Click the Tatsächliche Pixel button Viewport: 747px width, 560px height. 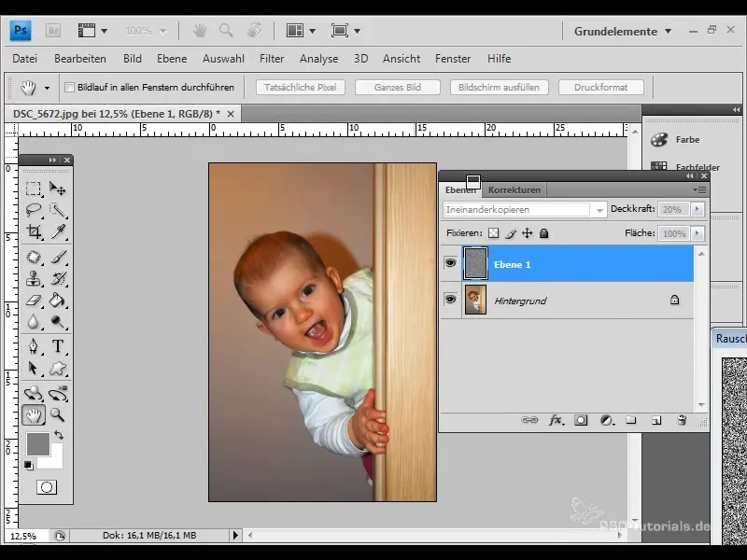coord(300,87)
